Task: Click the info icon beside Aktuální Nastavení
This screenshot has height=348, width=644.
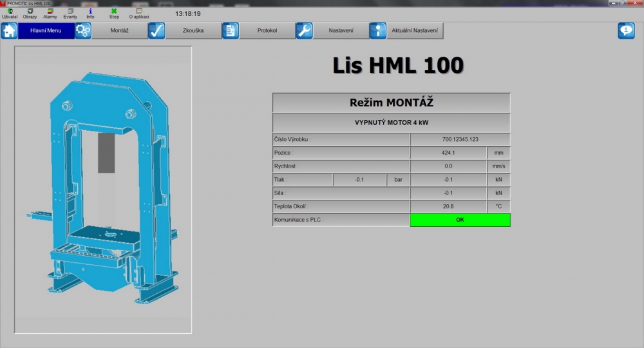Action: [377, 31]
